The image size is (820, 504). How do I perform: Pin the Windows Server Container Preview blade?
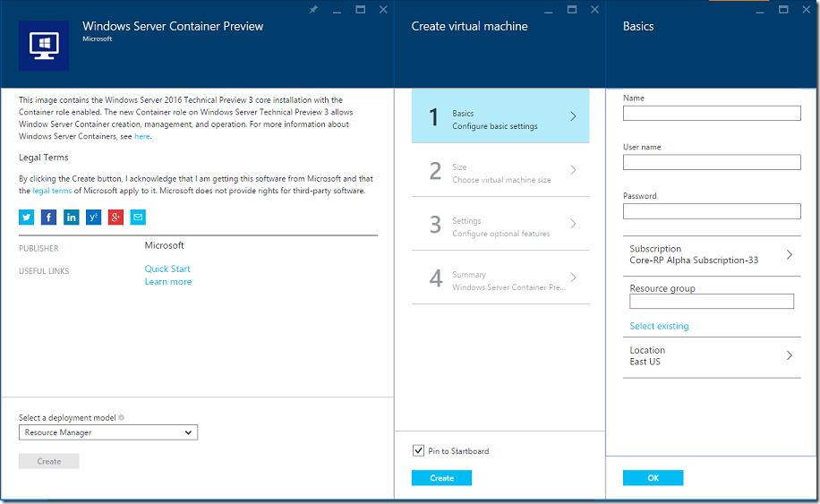tap(313, 10)
